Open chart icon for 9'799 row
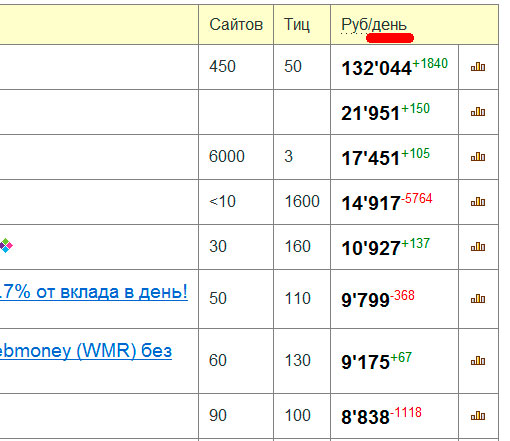Viewport: 510px width, 441px height. tap(478, 299)
